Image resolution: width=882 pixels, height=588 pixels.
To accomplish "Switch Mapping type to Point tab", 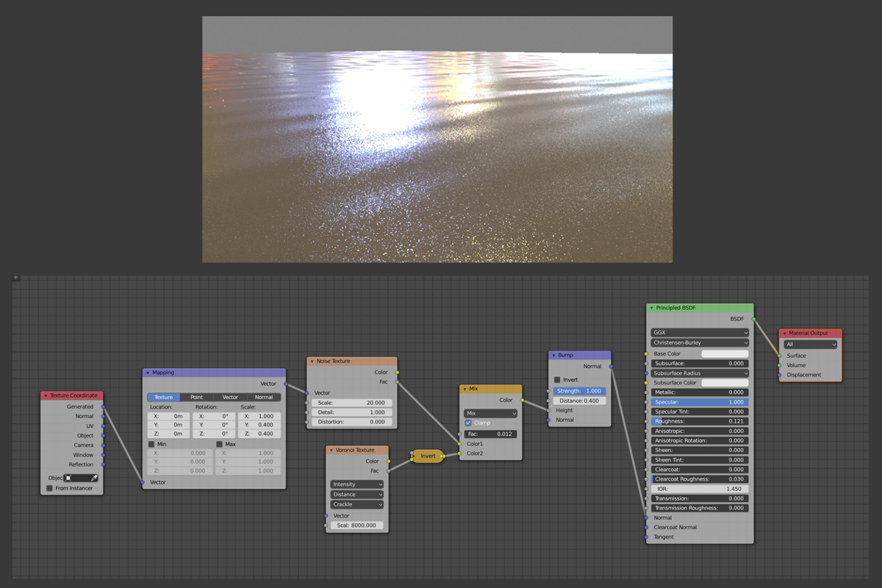I will click(196, 397).
